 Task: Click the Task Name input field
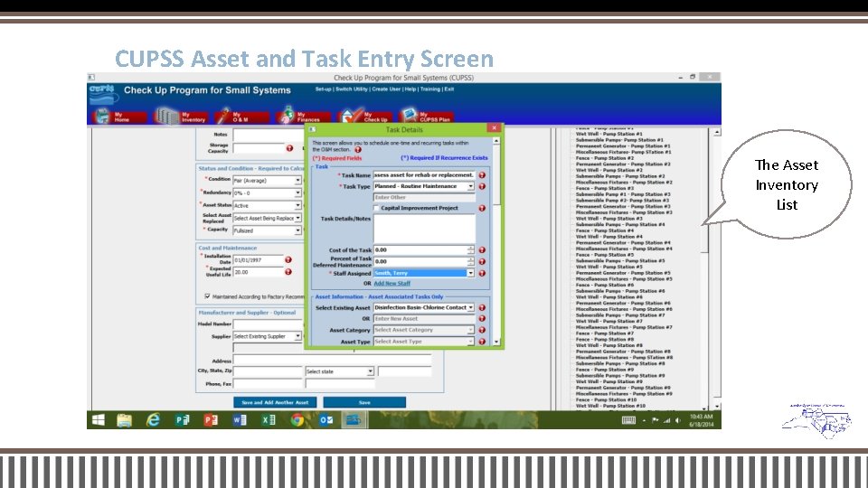pyautogui.click(x=424, y=174)
